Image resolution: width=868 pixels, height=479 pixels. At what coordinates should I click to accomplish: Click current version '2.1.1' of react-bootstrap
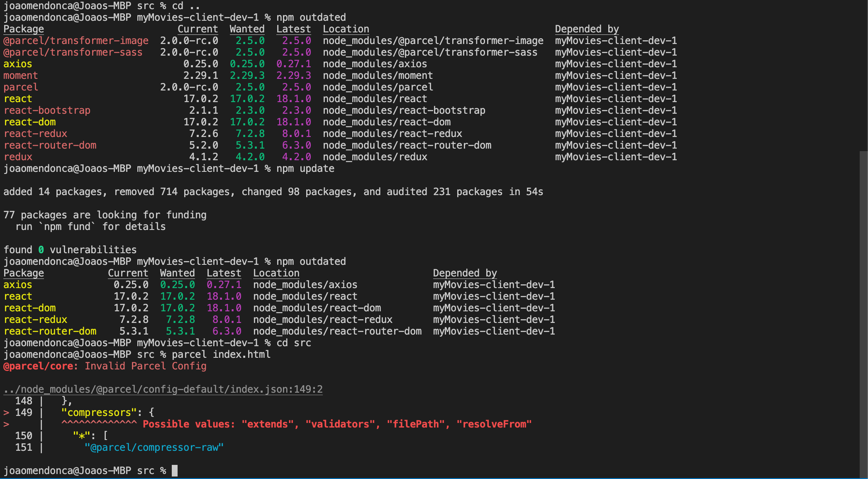tap(204, 110)
